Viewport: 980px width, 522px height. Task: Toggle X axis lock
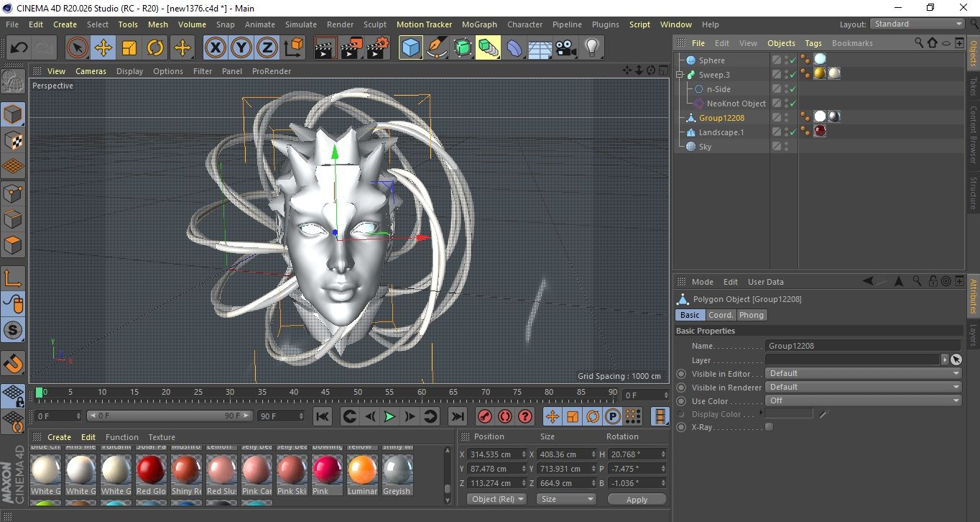pos(215,48)
